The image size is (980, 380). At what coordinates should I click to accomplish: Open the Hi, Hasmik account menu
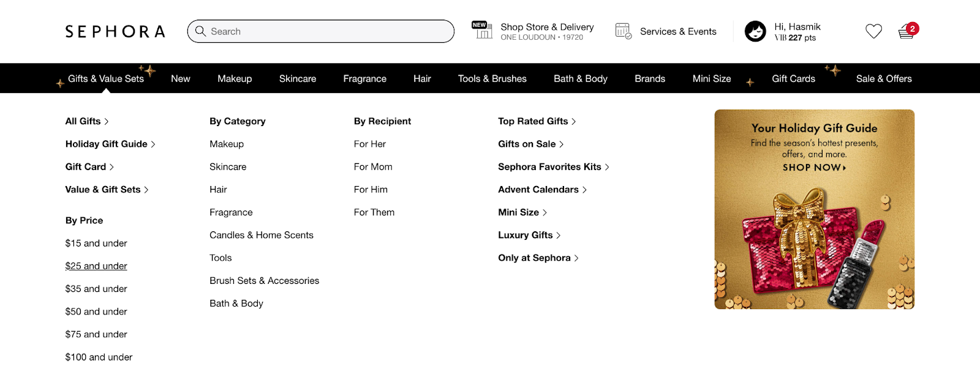[797, 31]
